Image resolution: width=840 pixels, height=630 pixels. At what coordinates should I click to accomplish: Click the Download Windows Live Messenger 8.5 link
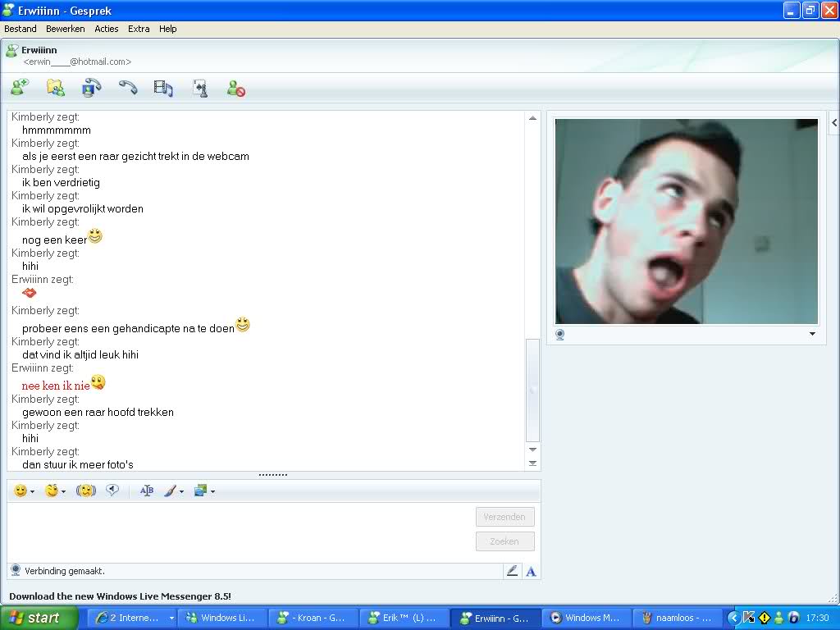pos(120,596)
